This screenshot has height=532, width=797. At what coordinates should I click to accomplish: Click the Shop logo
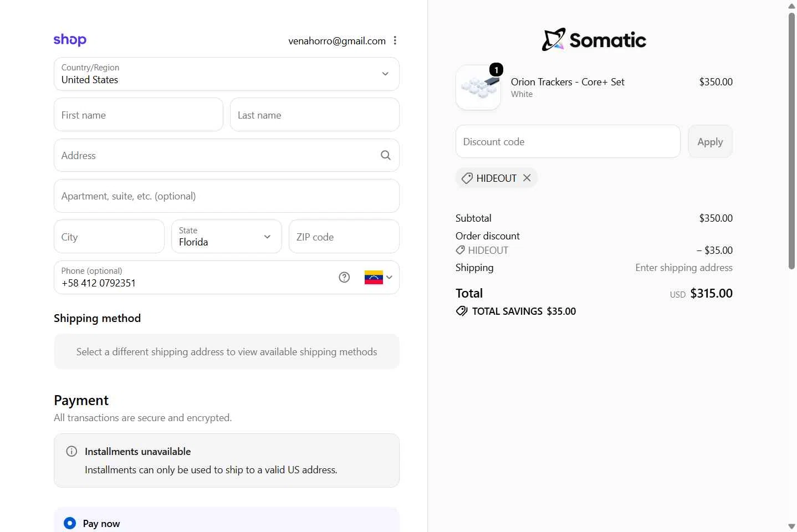[70, 40]
